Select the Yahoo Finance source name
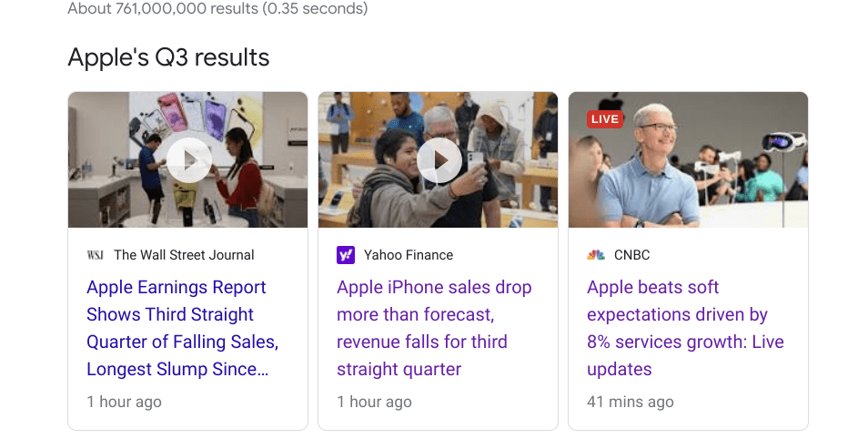This screenshot has width=868, height=439. point(408,255)
